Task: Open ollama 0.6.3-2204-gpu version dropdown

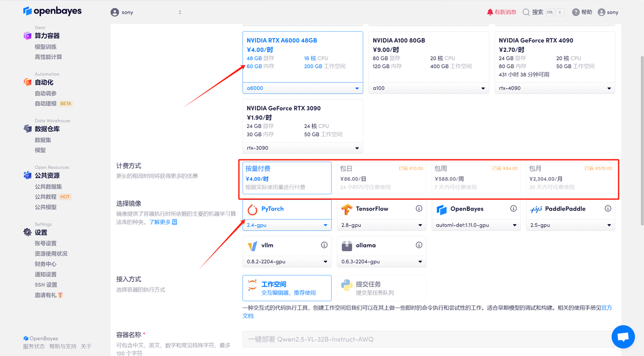Action: coord(381,262)
